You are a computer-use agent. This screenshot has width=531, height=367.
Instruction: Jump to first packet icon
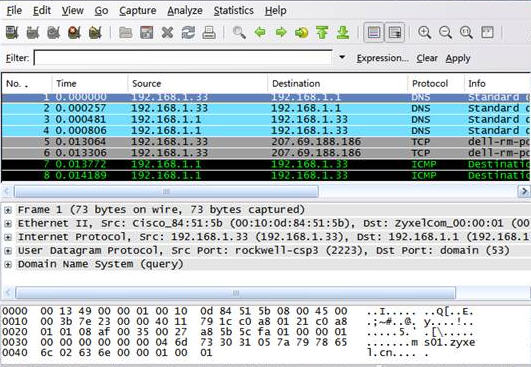click(322, 33)
